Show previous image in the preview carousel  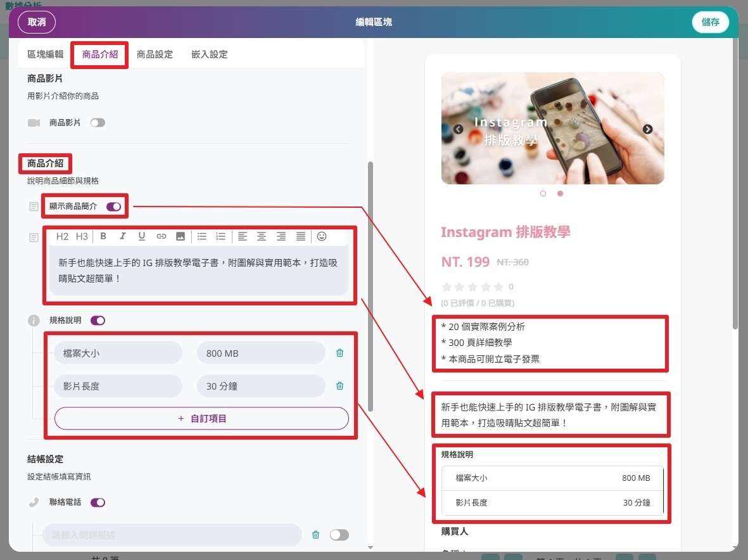(459, 129)
